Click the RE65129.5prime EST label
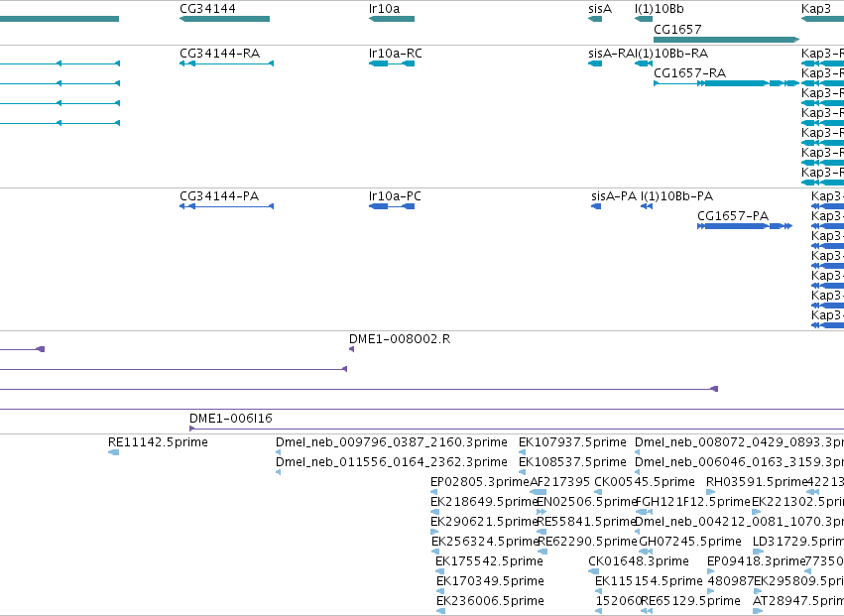Image resolution: width=844 pixels, height=616 pixels. 690,601
